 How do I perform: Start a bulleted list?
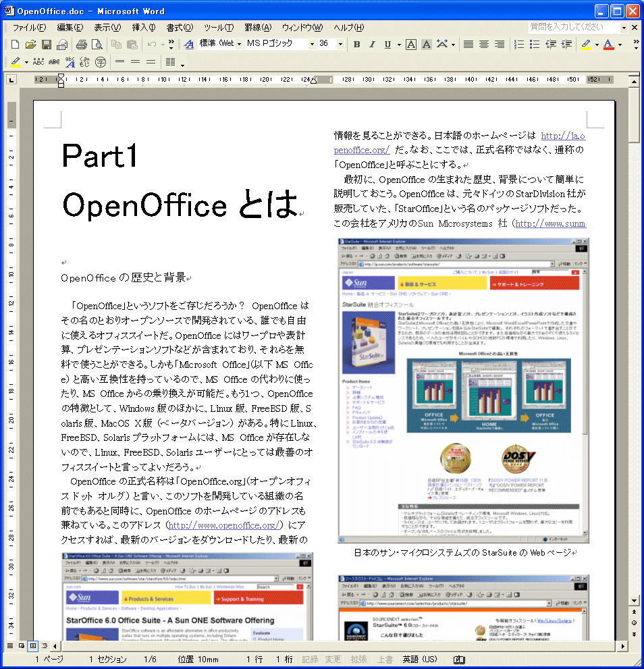[x=535, y=44]
